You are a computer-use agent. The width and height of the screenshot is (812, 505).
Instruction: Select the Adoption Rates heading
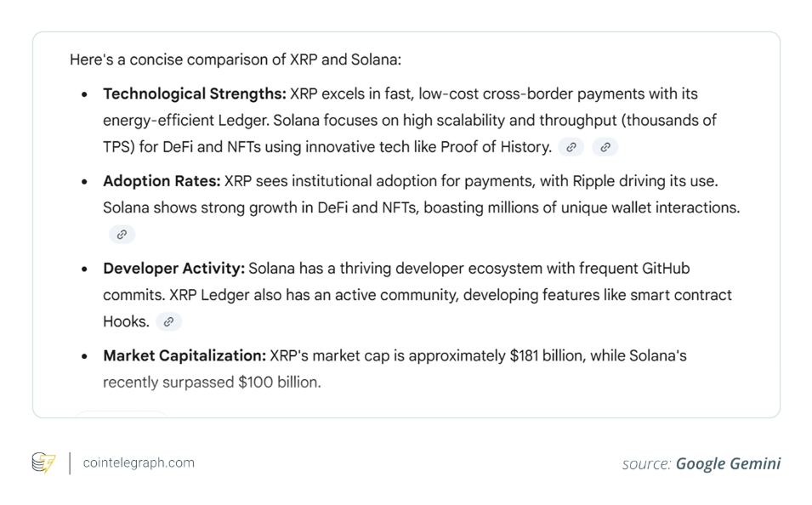(x=162, y=181)
